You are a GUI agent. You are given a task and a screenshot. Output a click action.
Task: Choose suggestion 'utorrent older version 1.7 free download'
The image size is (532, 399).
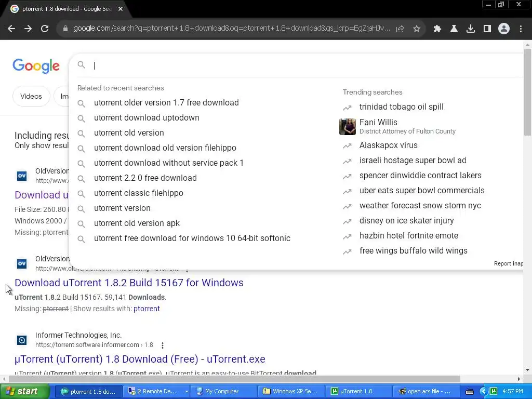(166, 103)
